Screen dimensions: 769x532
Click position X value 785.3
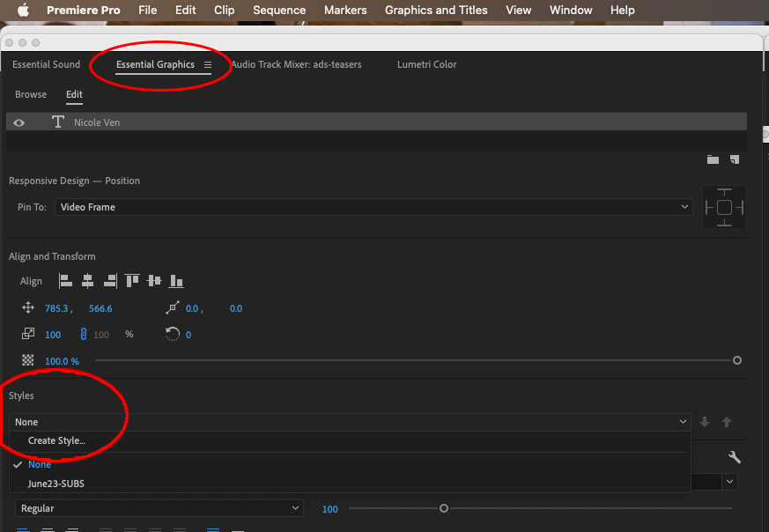pos(57,308)
